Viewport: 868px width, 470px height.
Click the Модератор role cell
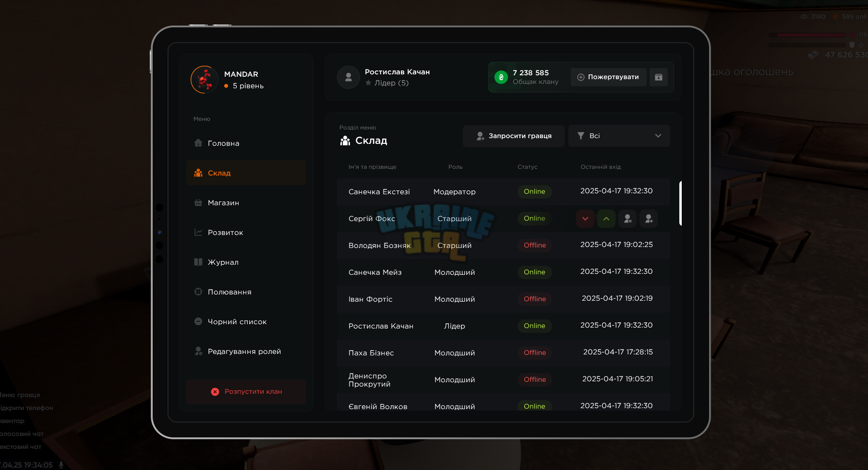point(455,192)
